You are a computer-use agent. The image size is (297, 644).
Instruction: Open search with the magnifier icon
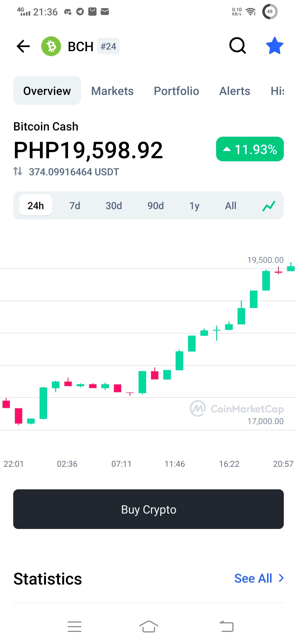tap(238, 45)
